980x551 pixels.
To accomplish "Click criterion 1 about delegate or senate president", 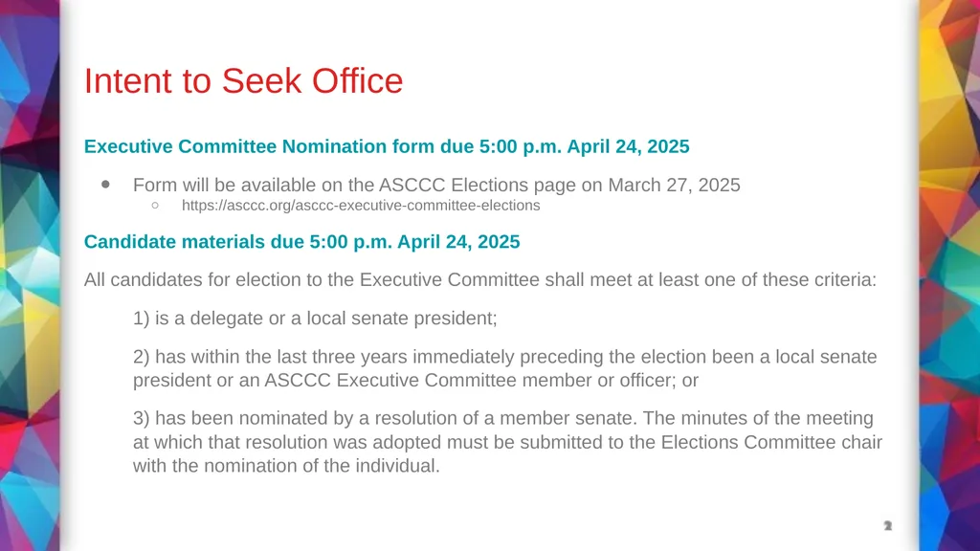I will point(315,318).
